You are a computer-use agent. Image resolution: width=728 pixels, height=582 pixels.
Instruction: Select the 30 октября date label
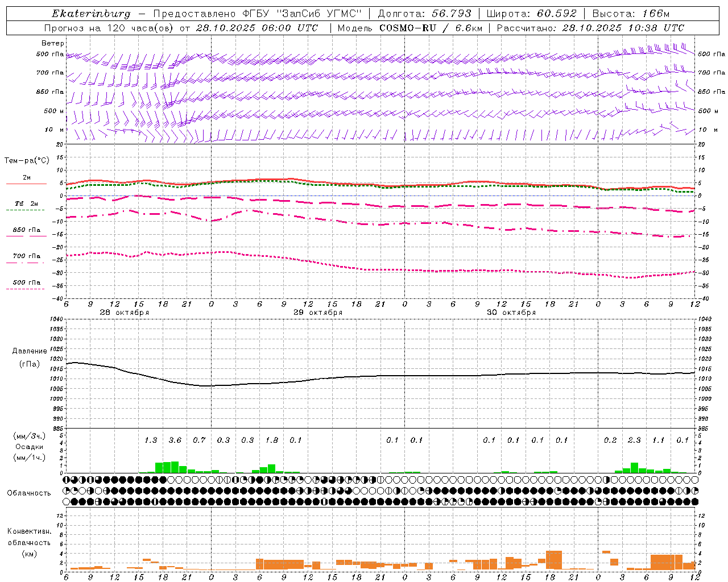(511, 313)
